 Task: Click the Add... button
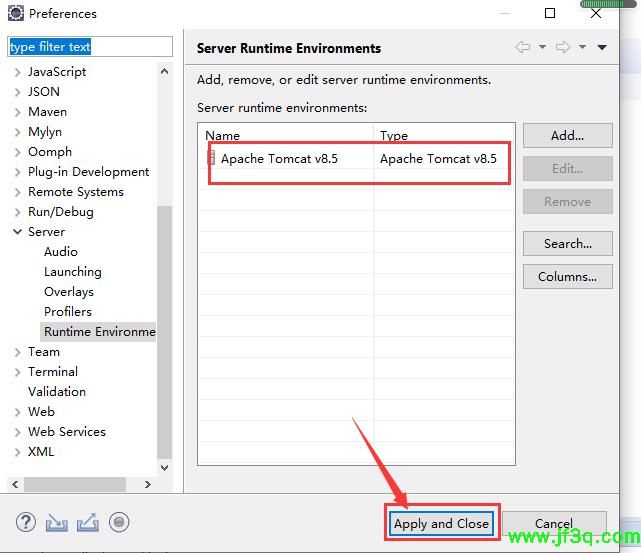(567, 136)
